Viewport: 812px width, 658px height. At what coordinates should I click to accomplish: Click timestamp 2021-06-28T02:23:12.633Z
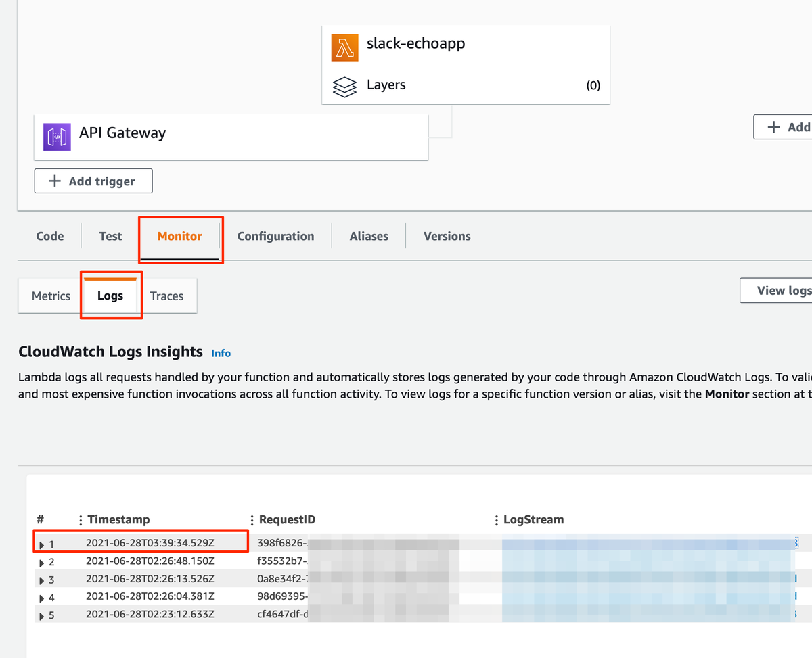150,615
